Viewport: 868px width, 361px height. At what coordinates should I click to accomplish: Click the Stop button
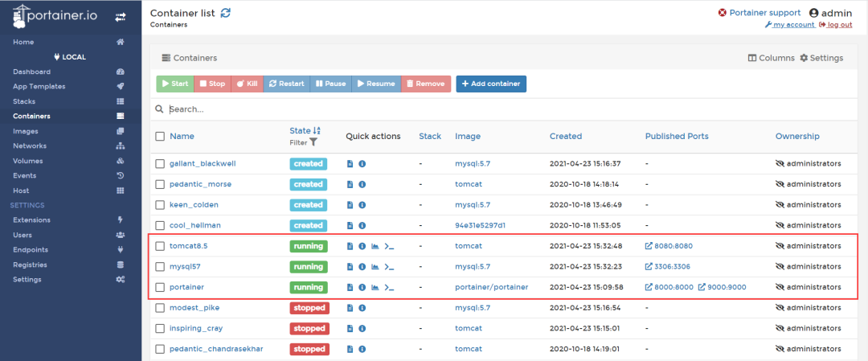pyautogui.click(x=212, y=84)
